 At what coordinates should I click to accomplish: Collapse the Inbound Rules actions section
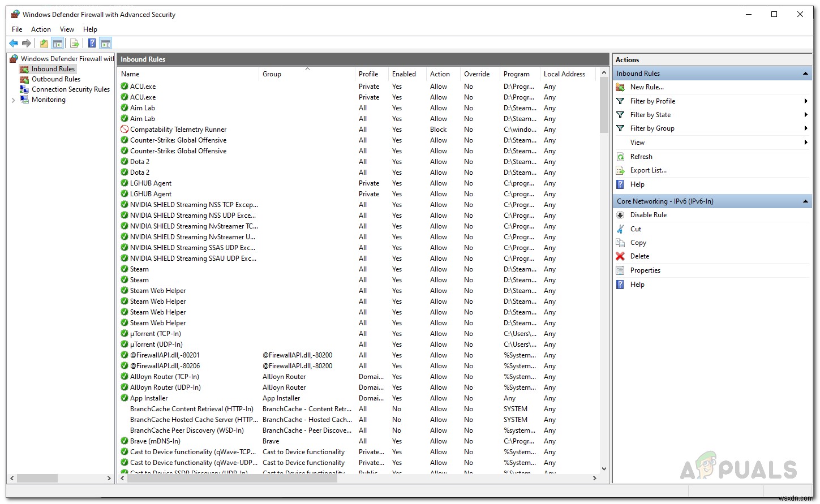point(805,74)
